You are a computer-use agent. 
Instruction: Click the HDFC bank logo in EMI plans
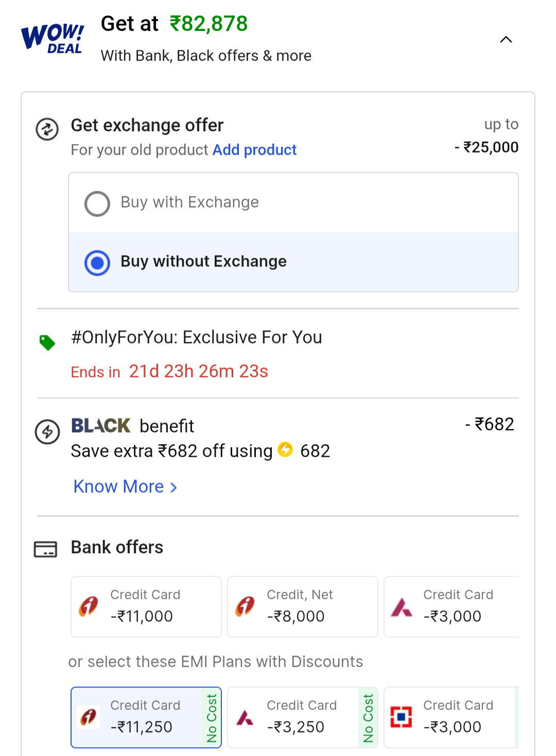pos(401,716)
